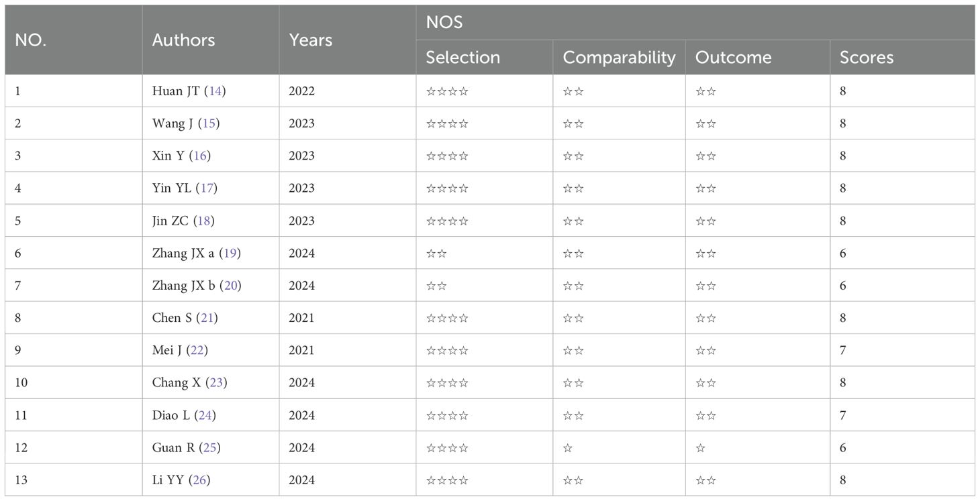Image resolution: width=980 pixels, height=501 pixels.
Task: Click the Scores column header
Action: coord(866,58)
